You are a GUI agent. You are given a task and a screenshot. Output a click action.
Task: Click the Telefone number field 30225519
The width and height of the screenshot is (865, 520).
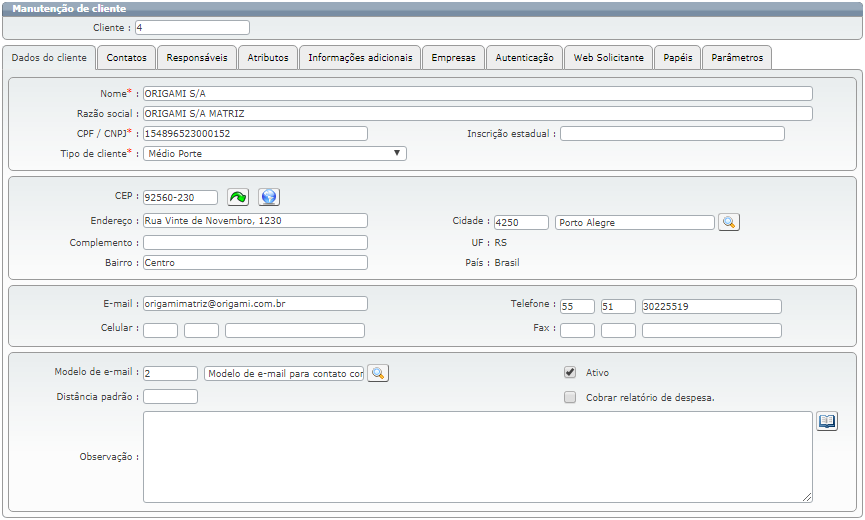(x=712, y=307)
